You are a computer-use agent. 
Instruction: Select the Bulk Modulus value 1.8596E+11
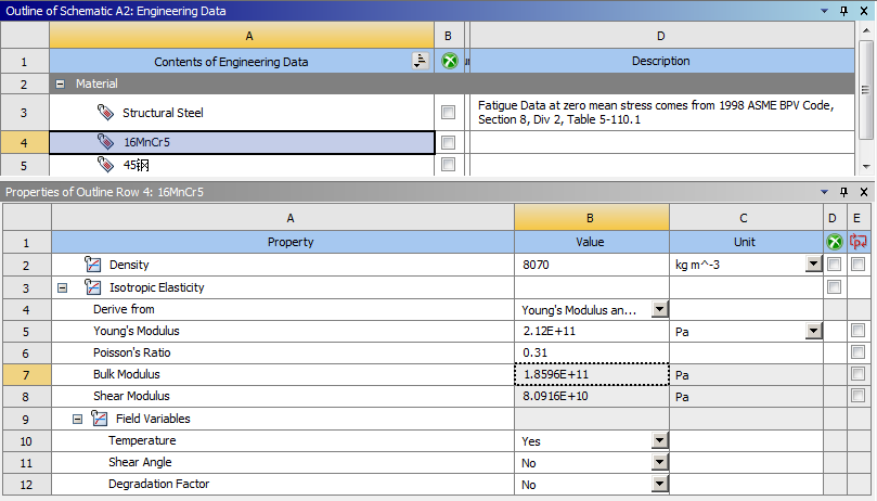pos(592,374)
